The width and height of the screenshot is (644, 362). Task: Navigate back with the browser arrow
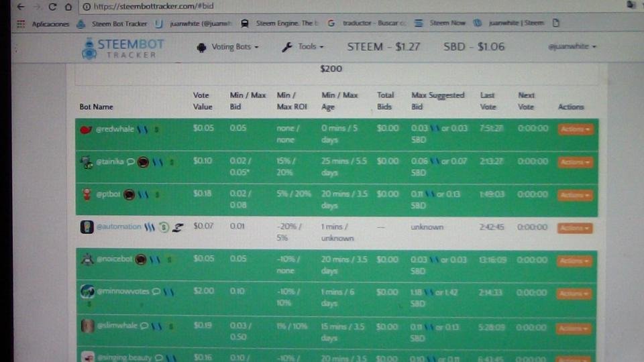[x=21, y=7]
